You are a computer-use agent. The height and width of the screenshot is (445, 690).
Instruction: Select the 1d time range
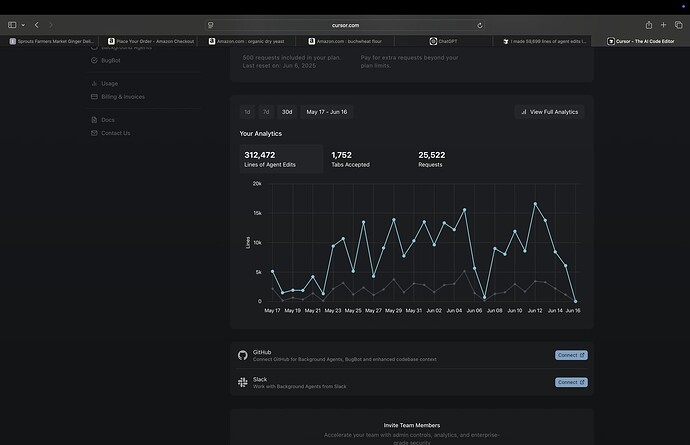247,112
